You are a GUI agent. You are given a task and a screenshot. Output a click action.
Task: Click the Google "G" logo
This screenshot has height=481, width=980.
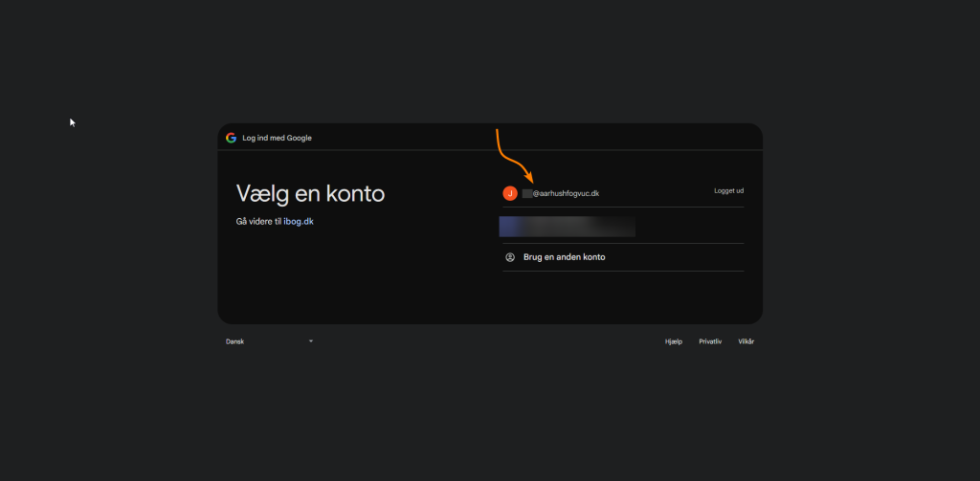(231, 138)
